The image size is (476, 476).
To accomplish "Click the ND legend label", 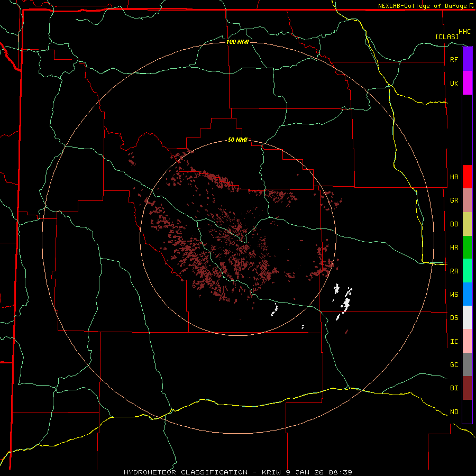I will 454,411.
